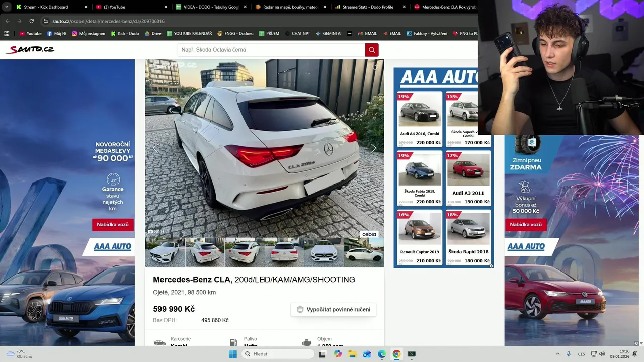Select the third car thumbnail
Screen dimensions: 644x362
point(245,252)
